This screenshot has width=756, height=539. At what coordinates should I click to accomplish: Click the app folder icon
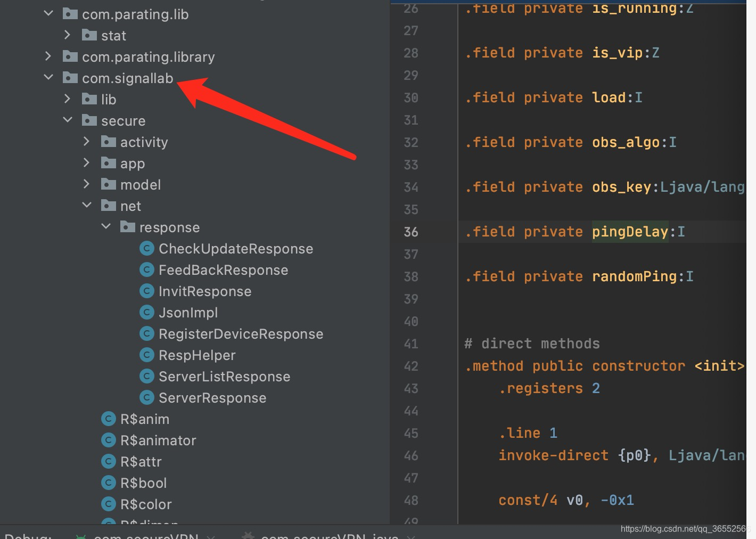point(109,162)
